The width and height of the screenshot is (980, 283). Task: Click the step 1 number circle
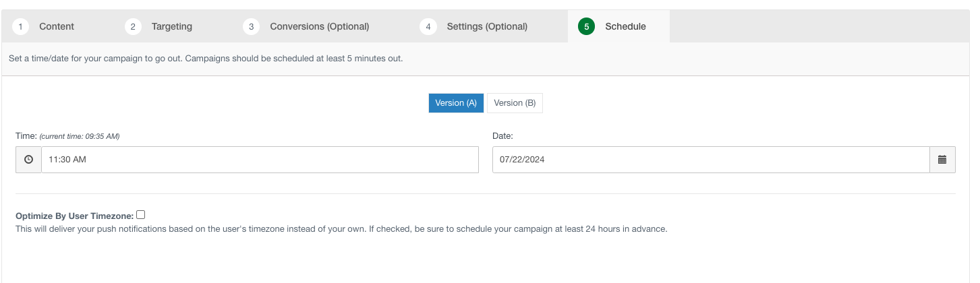click(20, 26)
